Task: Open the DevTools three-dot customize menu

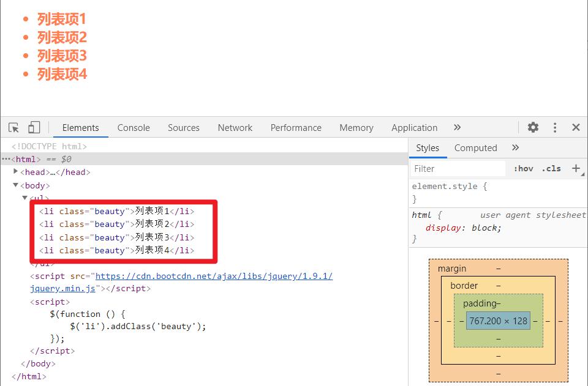Action: click(x=555, y=127)
